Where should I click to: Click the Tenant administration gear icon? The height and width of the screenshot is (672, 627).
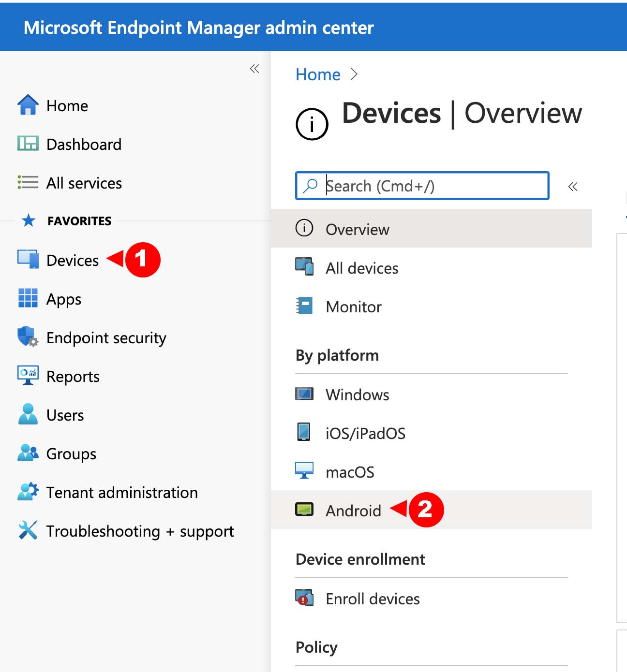point(28,492)
